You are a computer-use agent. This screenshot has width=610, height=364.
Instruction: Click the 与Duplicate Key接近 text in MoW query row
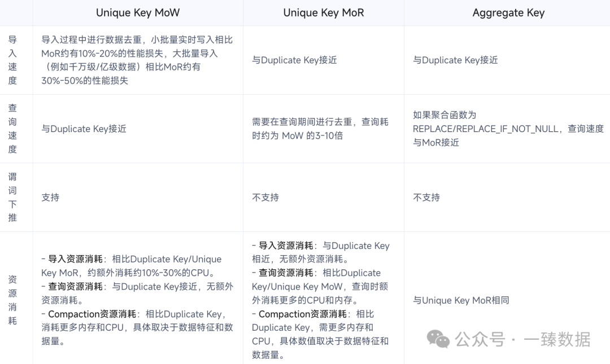84,129
